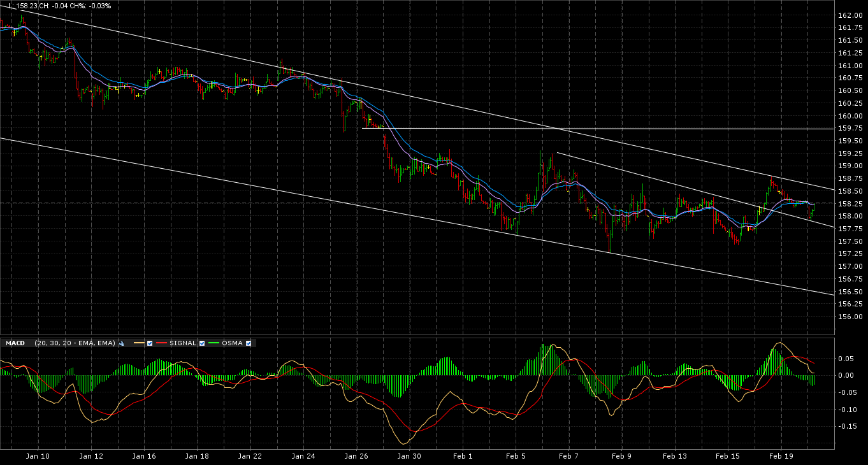Click the Jan 26 date label
The height and width of the screenshot is (465, 868).
click(x=356, y=456)
